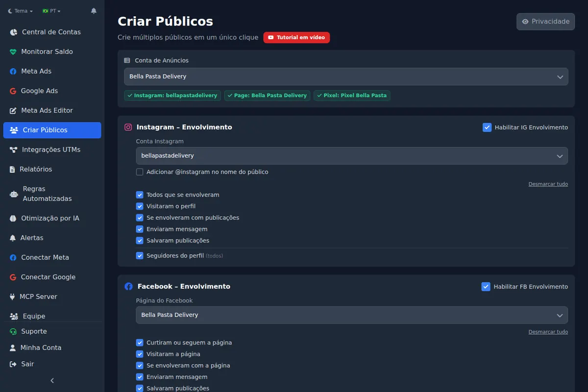The image size is (588, 392).
Task: Check Adicionar @instagram no nome do público
Action: coord(140,172)
